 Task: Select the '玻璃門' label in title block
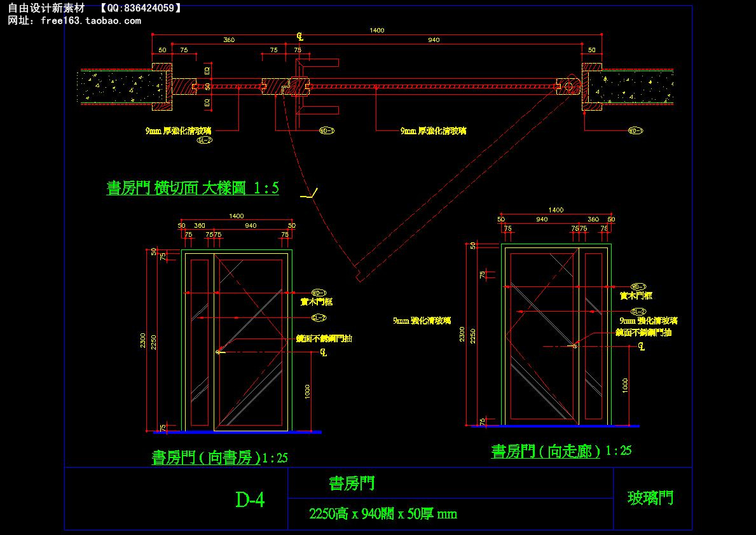[x=650, y=498]
